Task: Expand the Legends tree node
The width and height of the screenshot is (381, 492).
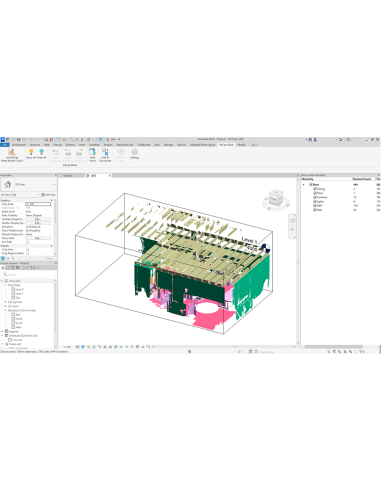Action: click(2, 331)
